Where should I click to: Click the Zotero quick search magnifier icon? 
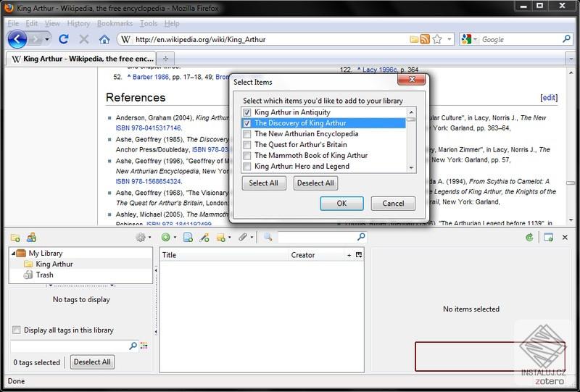pos(361,237)
